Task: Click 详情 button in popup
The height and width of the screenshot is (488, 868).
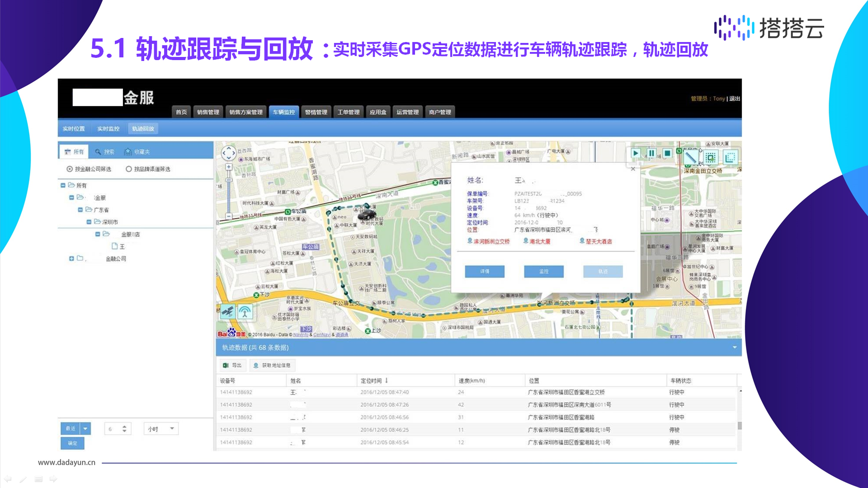Action: (x=485, y=271)
